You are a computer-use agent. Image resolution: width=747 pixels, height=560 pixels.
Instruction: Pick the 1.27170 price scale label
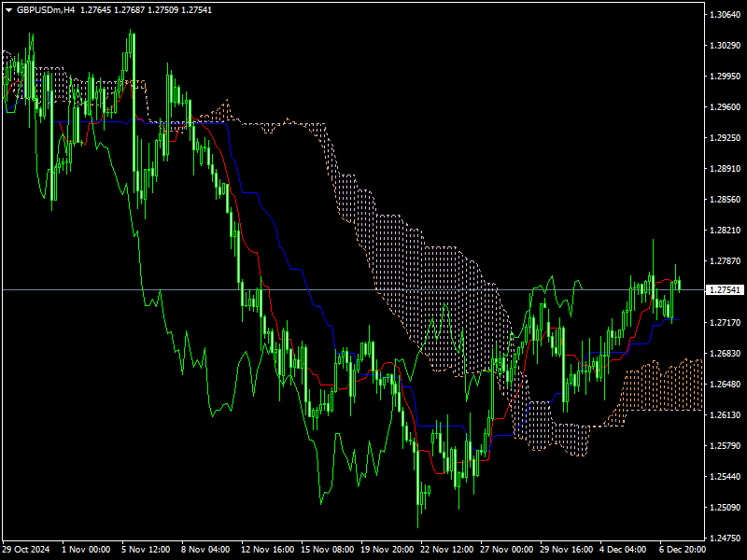pos(726,323)
